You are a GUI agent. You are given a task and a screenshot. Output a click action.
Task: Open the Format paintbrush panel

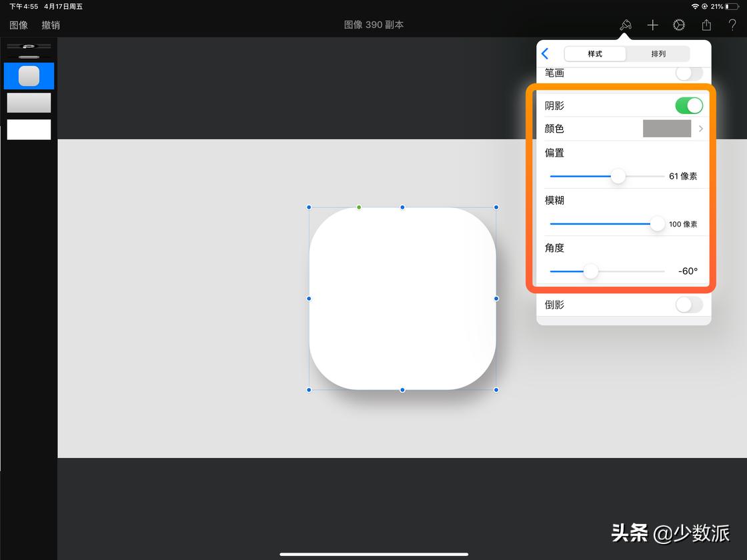click(626, 25)
